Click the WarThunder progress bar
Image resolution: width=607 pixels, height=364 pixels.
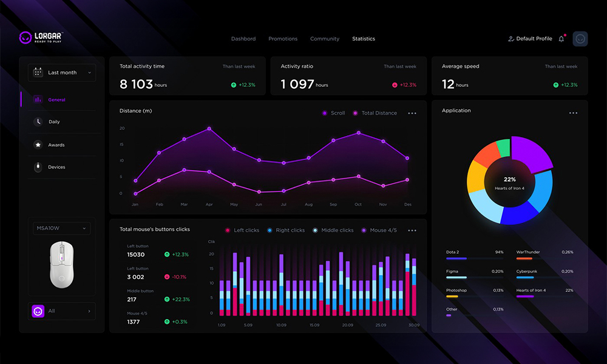click(544, 258)
